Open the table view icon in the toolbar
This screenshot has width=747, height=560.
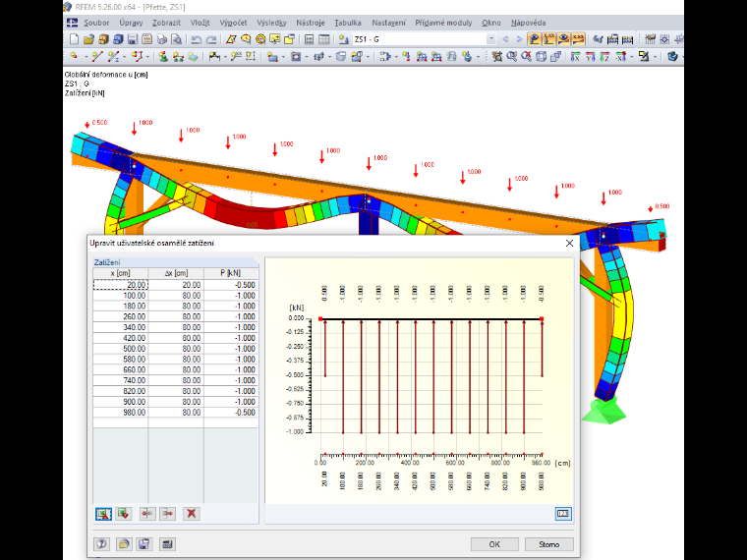coord(324,39)
